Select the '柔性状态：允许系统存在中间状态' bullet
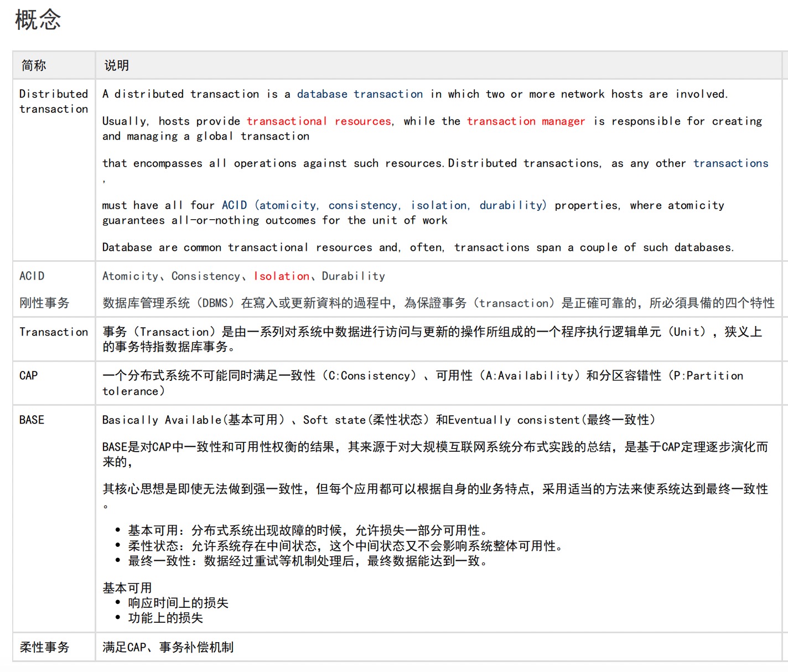This screenshot has width=788, height=672. pyautogui.click(x=345, y=546)
